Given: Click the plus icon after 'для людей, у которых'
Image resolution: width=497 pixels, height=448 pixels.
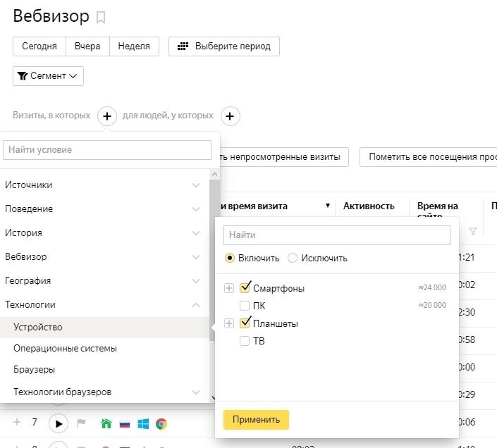Looking at the screenshot, I should click(x=231, y=116).
